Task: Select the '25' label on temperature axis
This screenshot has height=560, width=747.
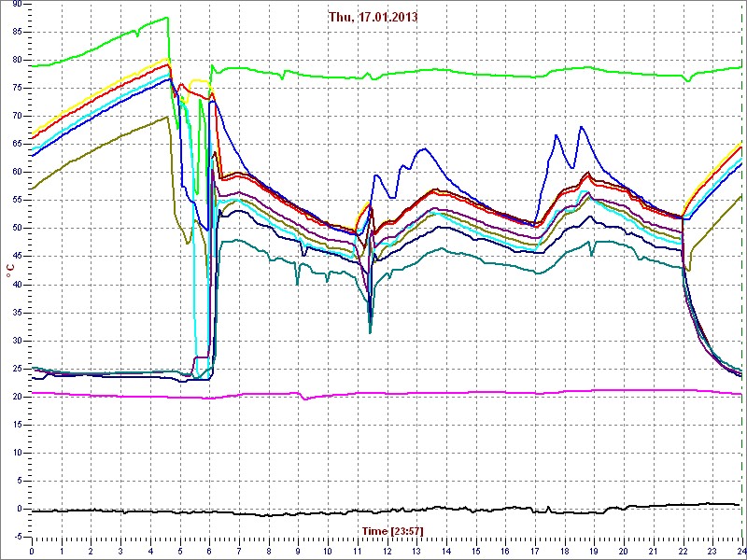Action: (16, 369)
